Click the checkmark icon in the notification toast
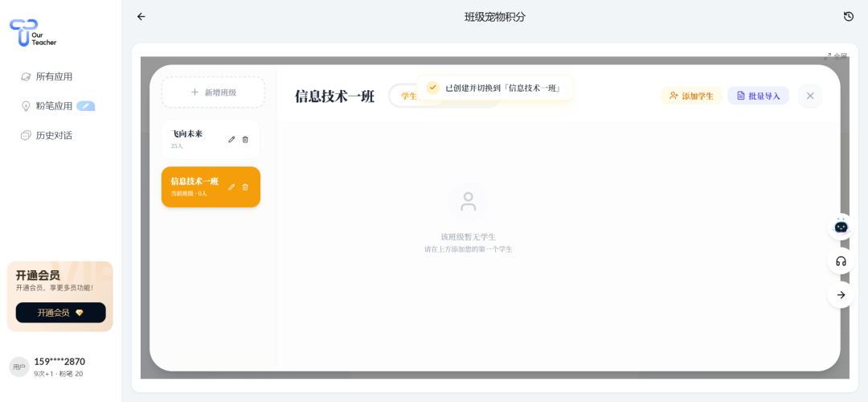868x402 pixels. click(x=432, y=88)
